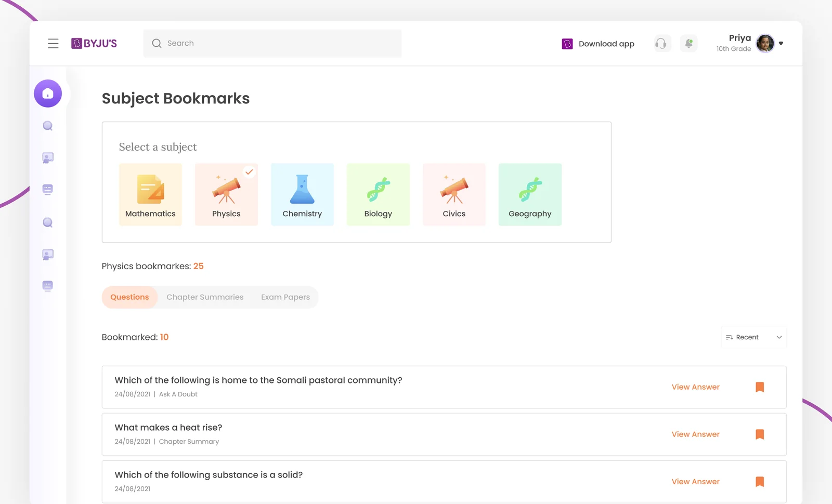
Task: Open headset support
Action: point(661,44)
